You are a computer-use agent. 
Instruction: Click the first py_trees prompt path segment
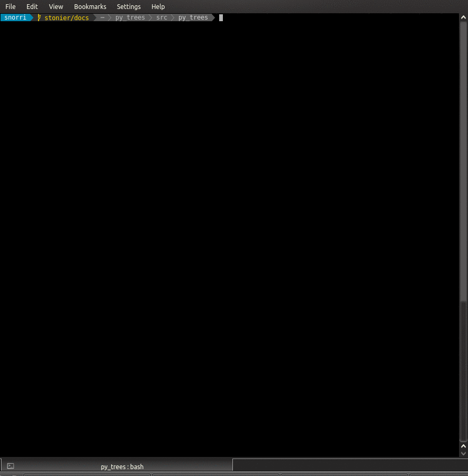(130, 17)
